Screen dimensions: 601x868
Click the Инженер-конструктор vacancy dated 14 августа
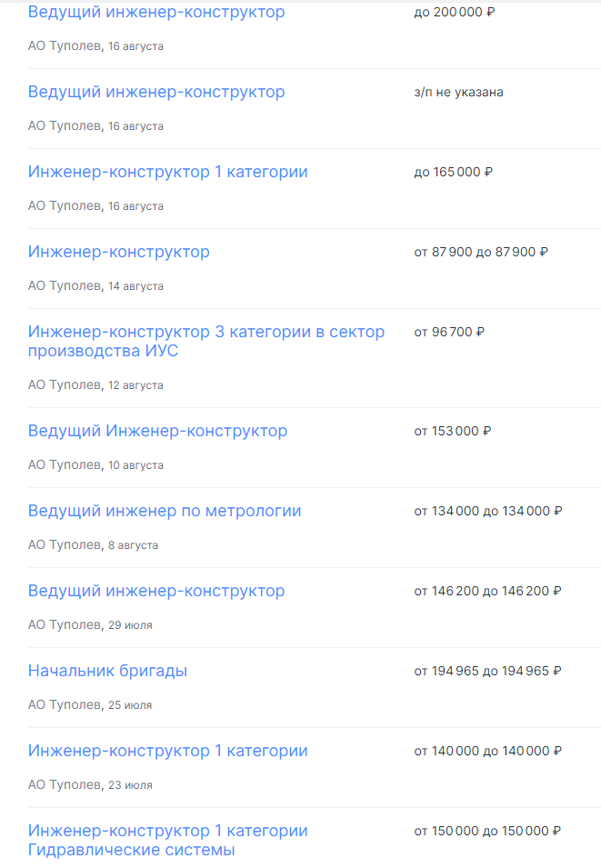pyautogui.click(x=118, y=252)
